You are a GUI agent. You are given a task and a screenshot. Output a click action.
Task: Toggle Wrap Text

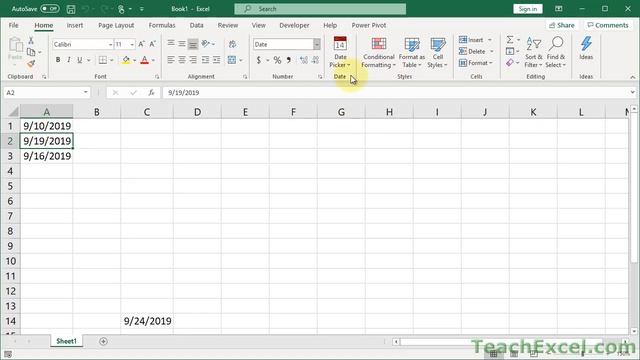pyautogui.click(x=232, y=44)
